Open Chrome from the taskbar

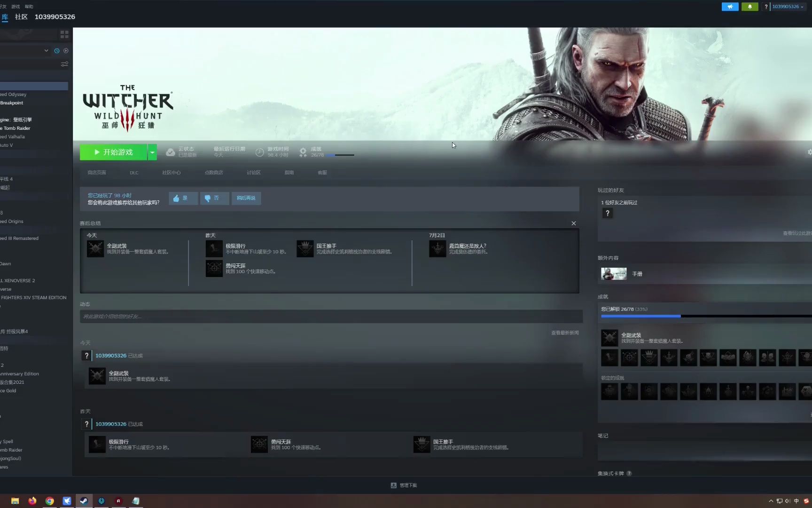[49, 501]
